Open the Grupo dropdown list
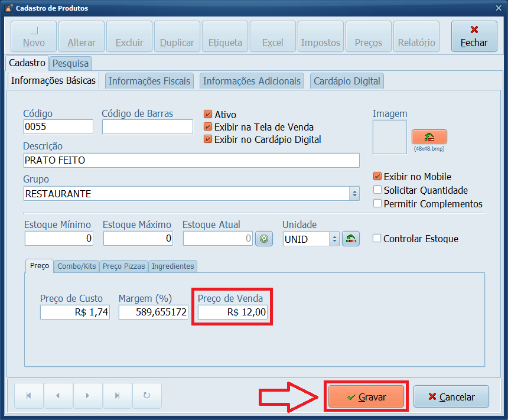Image resolution: width=508 pixels, height=420 pixels. pos(354,194)
